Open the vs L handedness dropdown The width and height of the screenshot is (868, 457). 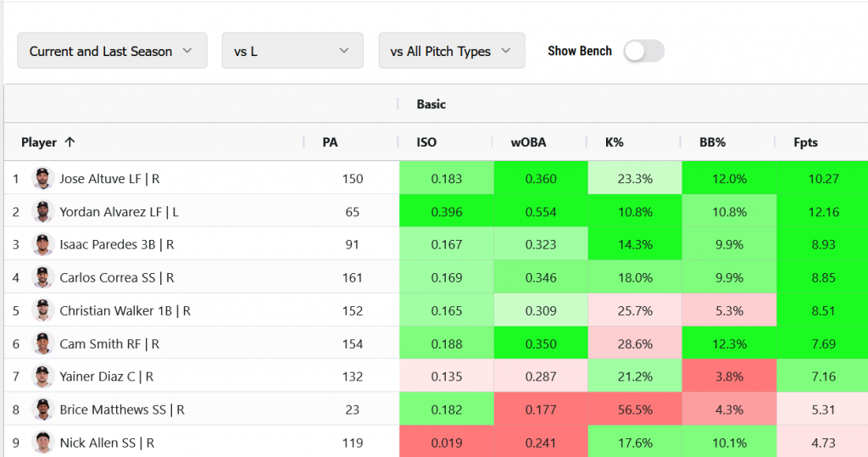tap(292, 51)
